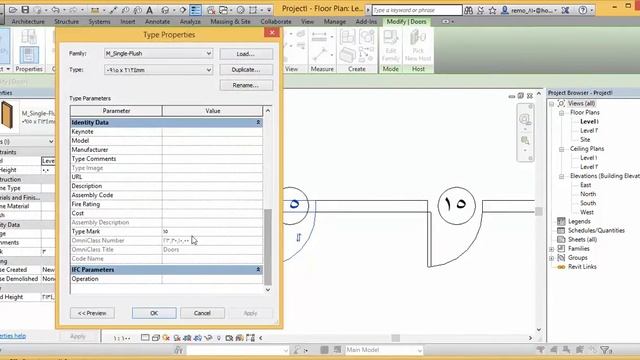640x360 pixels.
Task: Expand the Groups node in Project Browser
Action: [551, 258]
